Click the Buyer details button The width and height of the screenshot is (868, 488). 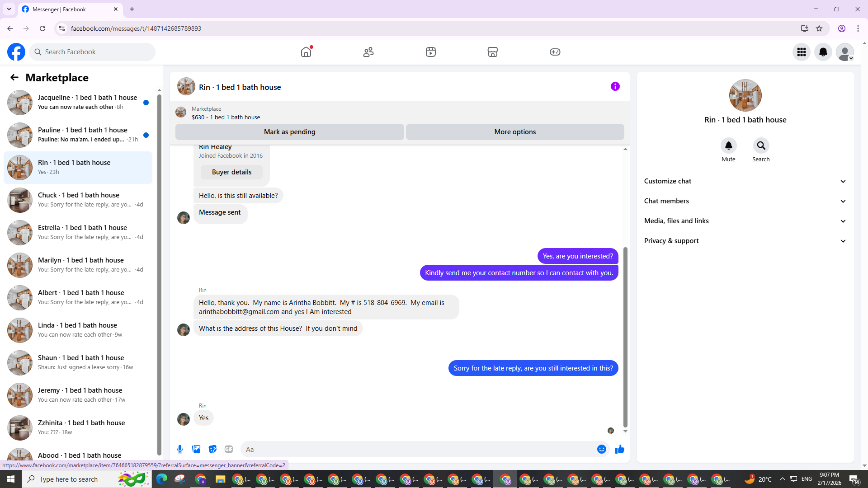pyautogui.click(x=231, y=172)
